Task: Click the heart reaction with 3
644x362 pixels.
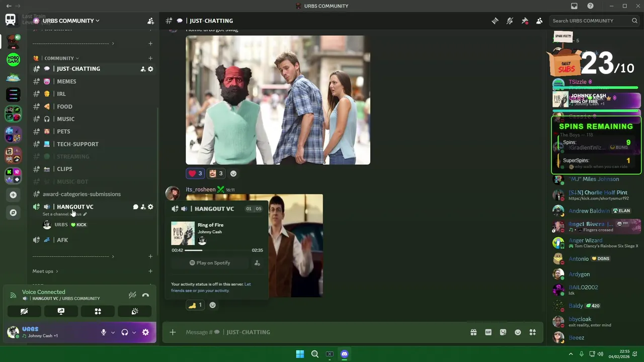Action: [x=195, y=173]
